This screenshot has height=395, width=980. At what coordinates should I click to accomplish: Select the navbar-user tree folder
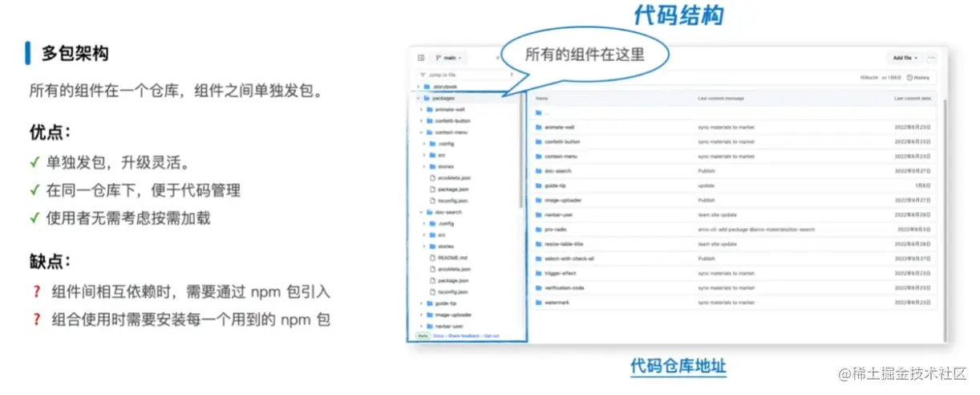pos(448,326)
